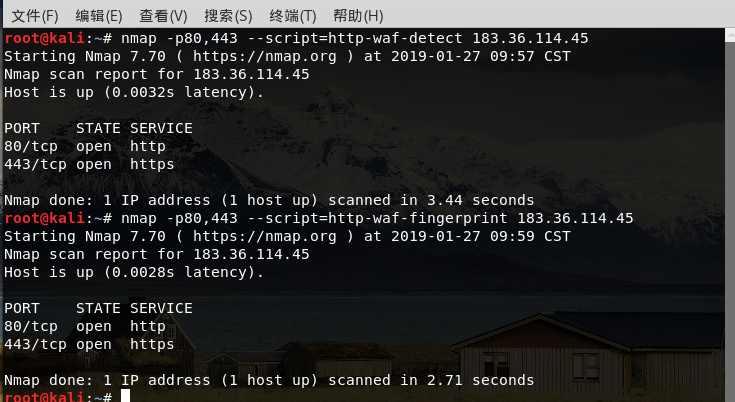This screenshot has width=735, height=402.
Task: Open the 搜索(S) menu
Action: [228, 16]
